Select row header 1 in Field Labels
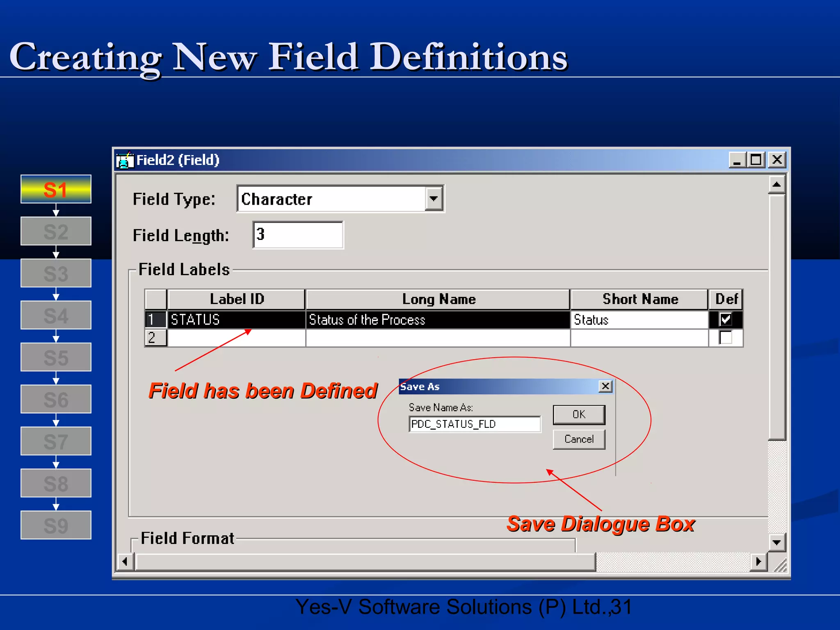The height and width of the screenshot is (630, 840). pyautogui.click(x=155, y=320)
